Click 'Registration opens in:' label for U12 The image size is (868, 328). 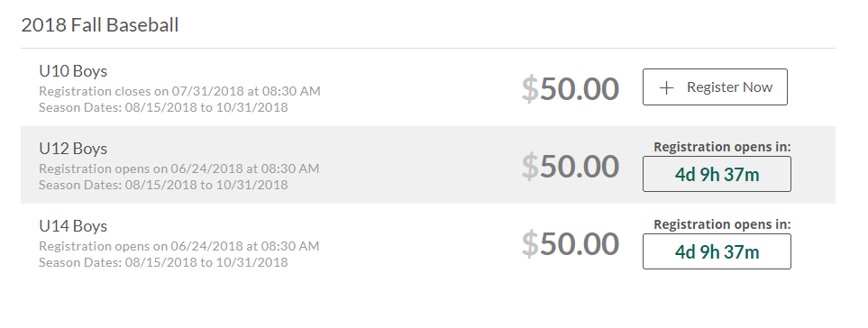pyautogui.click(x=722, y=147)
